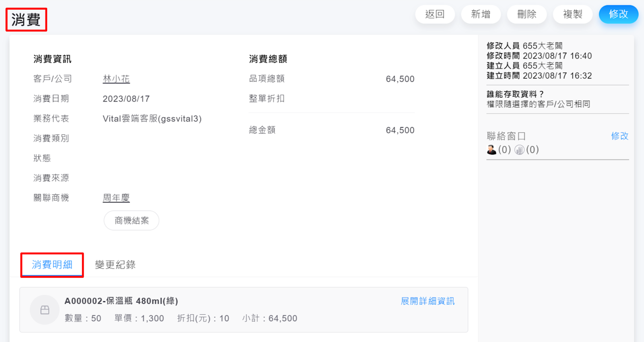Image resolution: width=644 pixels, height=342 pixels.
Task: Select the 消費明細 tab
Action: (x=52, y=265)
